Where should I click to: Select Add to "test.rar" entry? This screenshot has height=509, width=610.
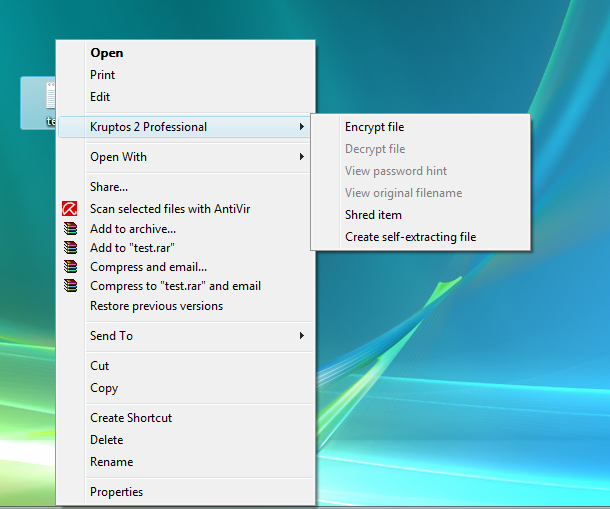pos(185,248)
